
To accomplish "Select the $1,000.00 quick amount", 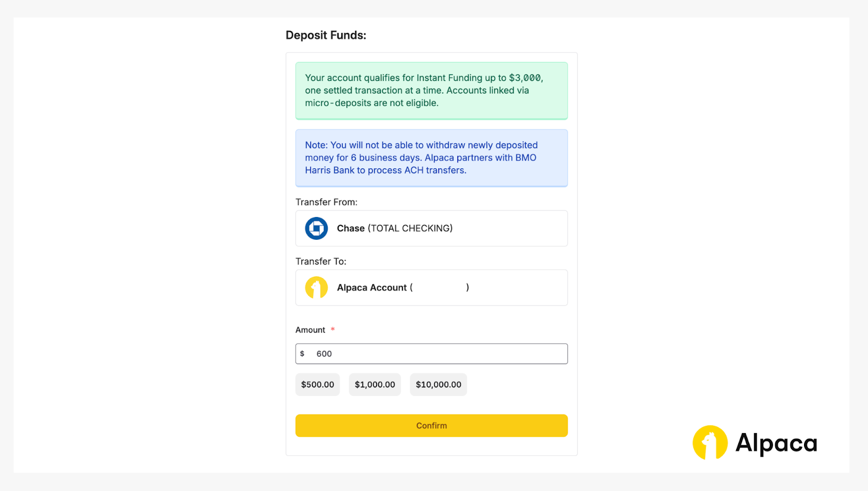I will (x=375, y=385).
